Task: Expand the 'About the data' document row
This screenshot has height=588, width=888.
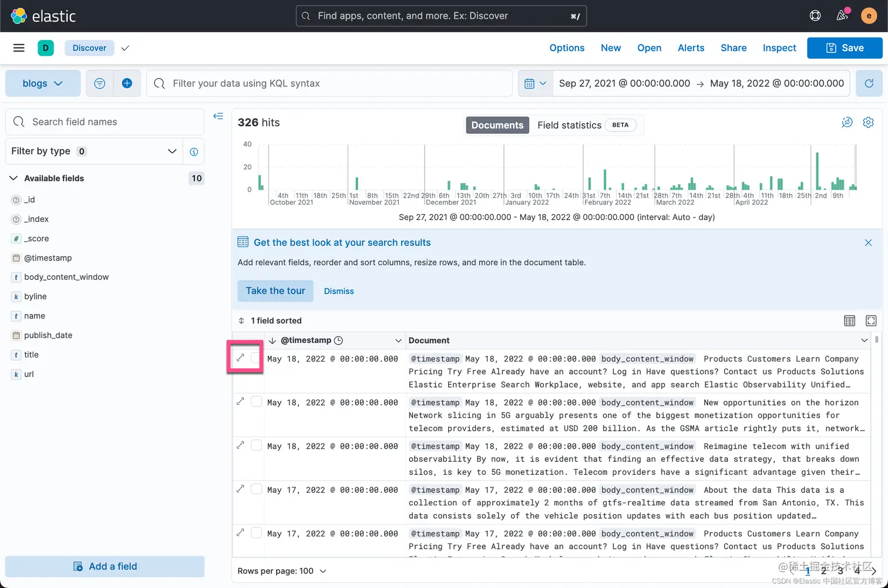Action: (240, 489)
